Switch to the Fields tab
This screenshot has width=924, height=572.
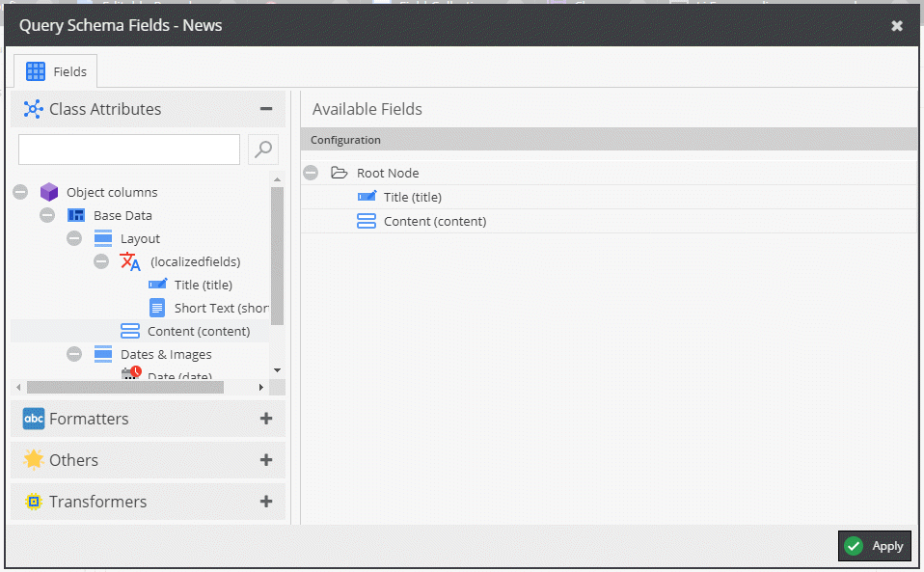pyautogui.click(x=56, y=71)
